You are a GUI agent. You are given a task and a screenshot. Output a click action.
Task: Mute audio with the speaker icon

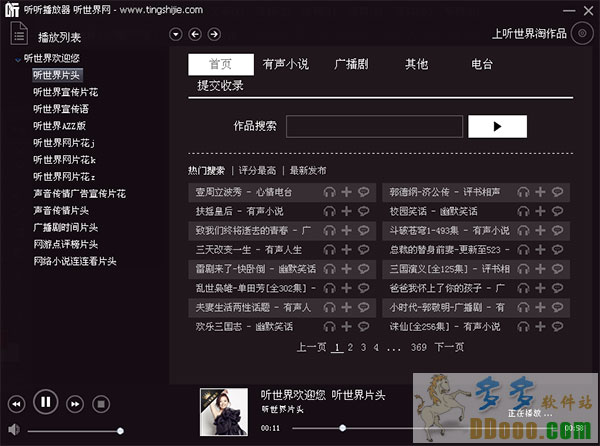[x=14, y=430]
